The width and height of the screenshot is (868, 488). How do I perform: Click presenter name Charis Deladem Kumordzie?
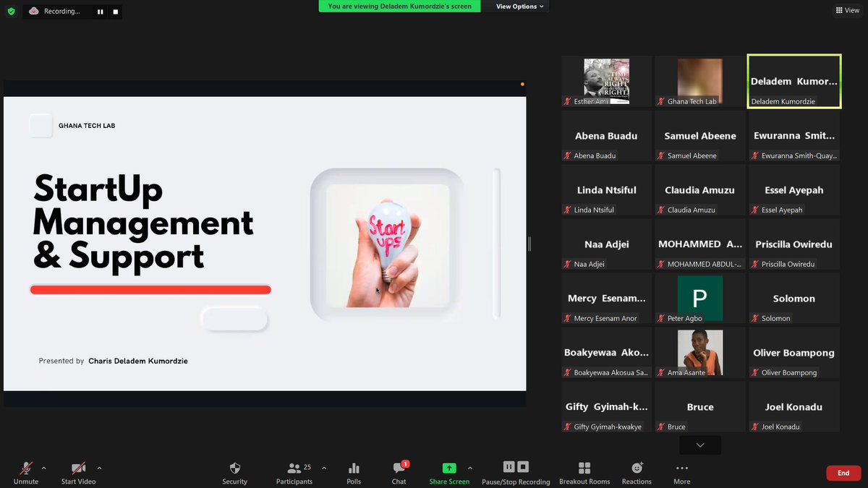[138, 361]
